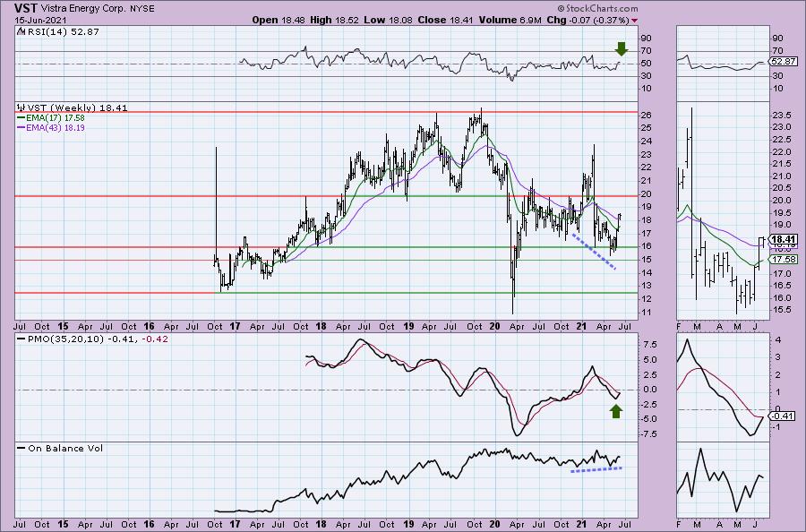The width and height of the screenshot is (806, 532).
Task: Click the -0.41 PMO value tag
Action: coord(784,416)
